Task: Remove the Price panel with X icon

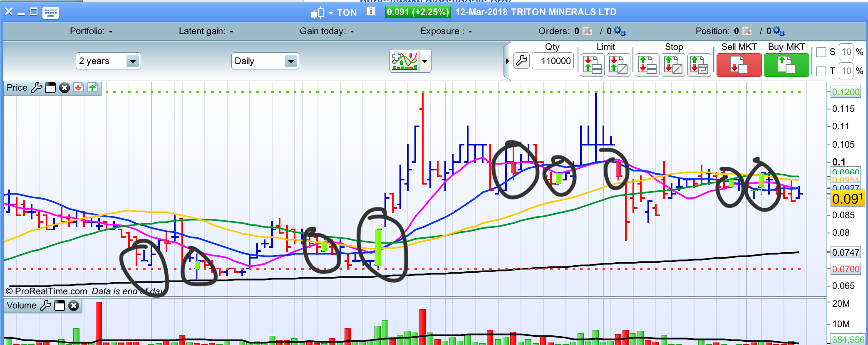Action: click(x=64, y=88)
